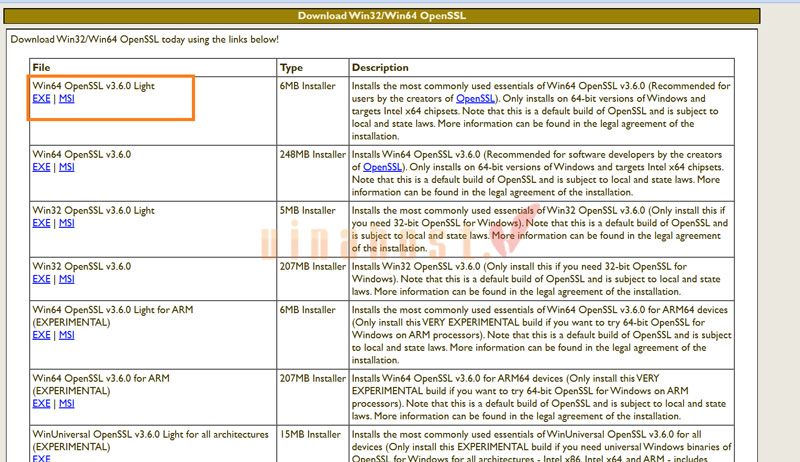
Task: Open OpenSSL link in the 248MB installer description
Action: point(382,168)
